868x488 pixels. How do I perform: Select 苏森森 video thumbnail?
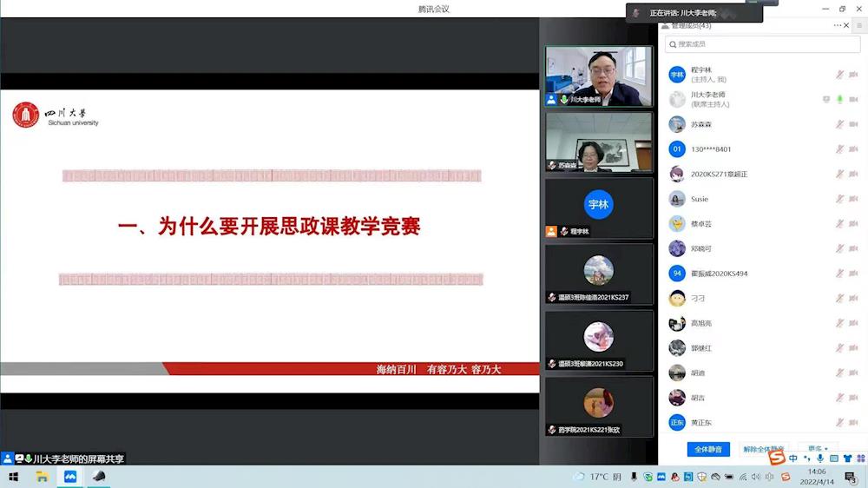coord(598,142)
